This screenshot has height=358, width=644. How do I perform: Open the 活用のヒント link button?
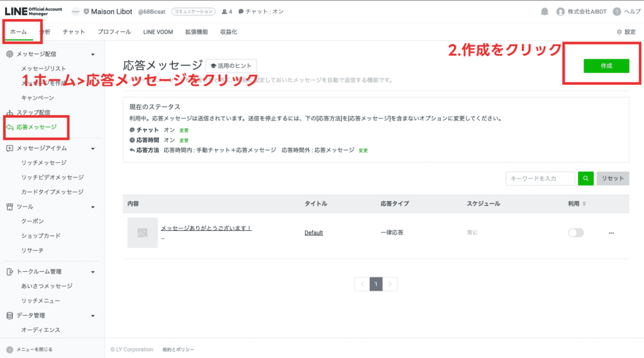[x=231, y=65]
